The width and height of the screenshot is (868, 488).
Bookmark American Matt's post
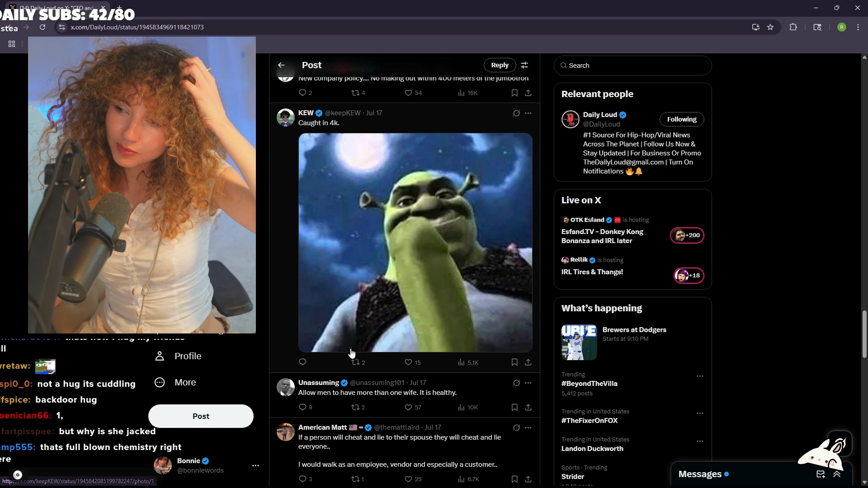coord(514,479)
